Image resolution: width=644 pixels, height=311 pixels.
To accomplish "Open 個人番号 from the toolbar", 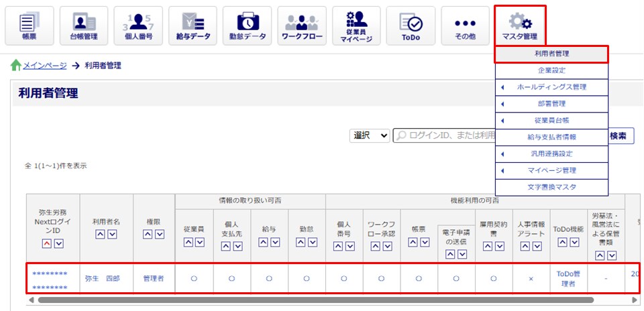I will click(x=138, y=25).
